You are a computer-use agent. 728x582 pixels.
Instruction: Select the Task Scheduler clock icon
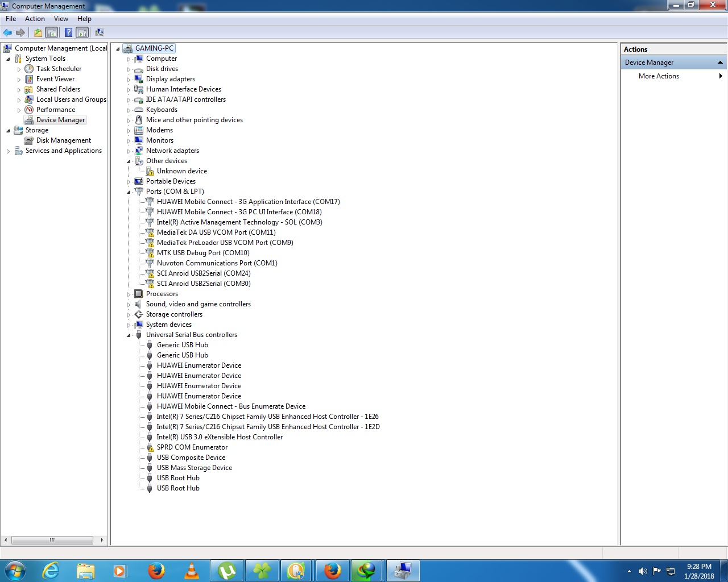pyautogui.click(x=29, y=69)
